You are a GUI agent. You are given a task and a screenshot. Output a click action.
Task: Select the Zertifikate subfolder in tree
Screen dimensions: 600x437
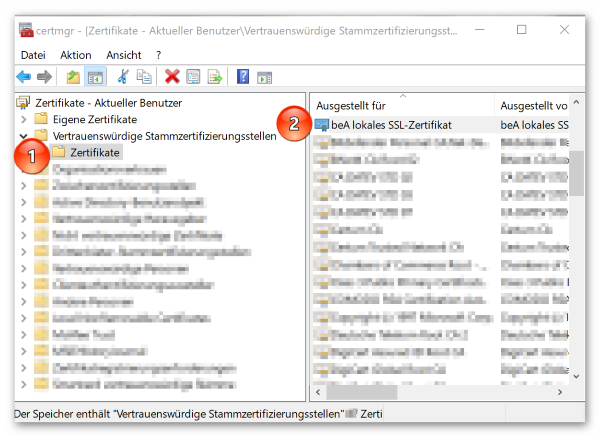tap(95, 152)
